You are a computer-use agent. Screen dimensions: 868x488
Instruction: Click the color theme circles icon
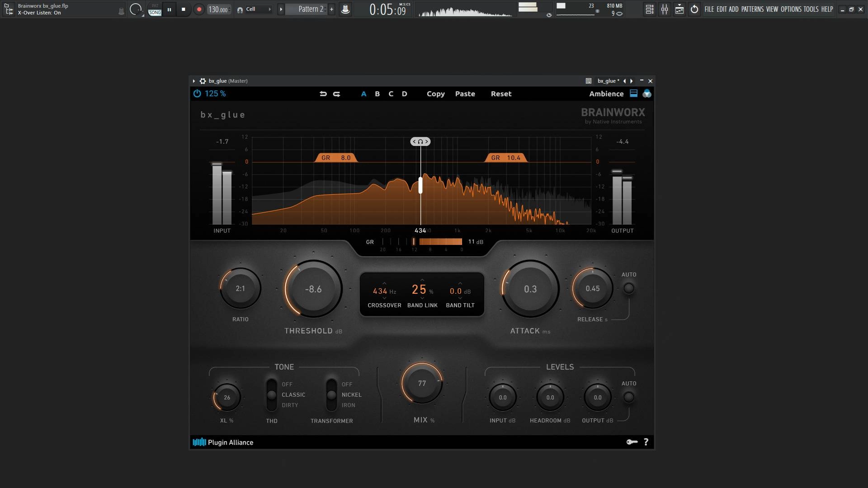(647, 94)
